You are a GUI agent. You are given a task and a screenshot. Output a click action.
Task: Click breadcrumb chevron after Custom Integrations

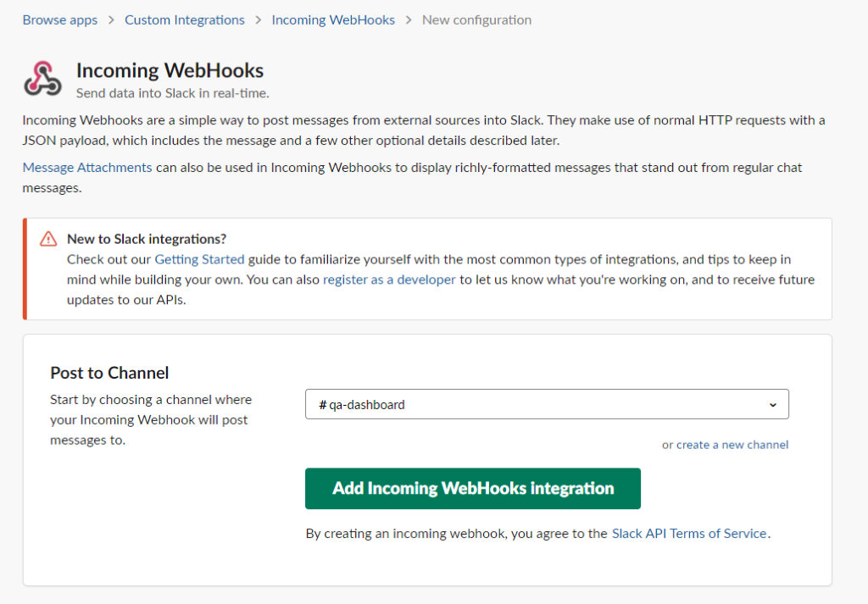(259, 20)
